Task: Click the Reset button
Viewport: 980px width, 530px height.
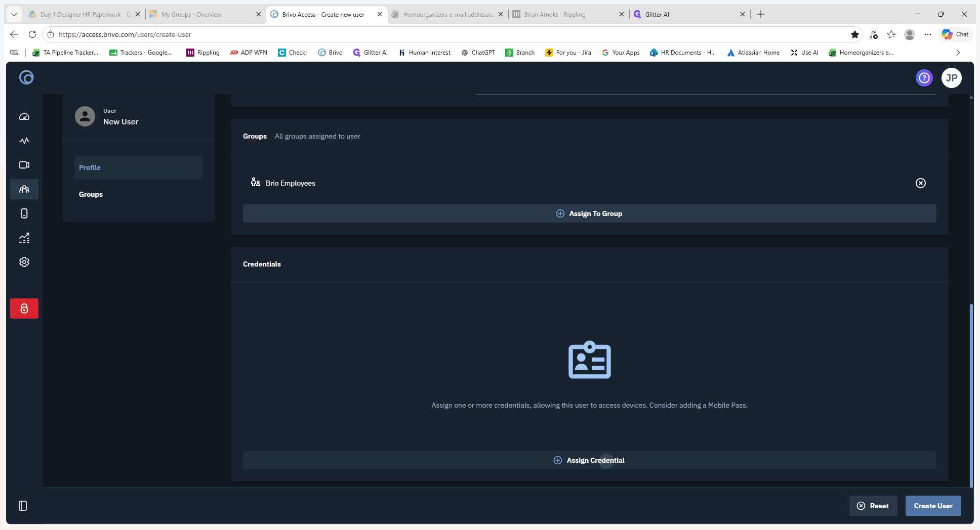Action: coord(873,506)
